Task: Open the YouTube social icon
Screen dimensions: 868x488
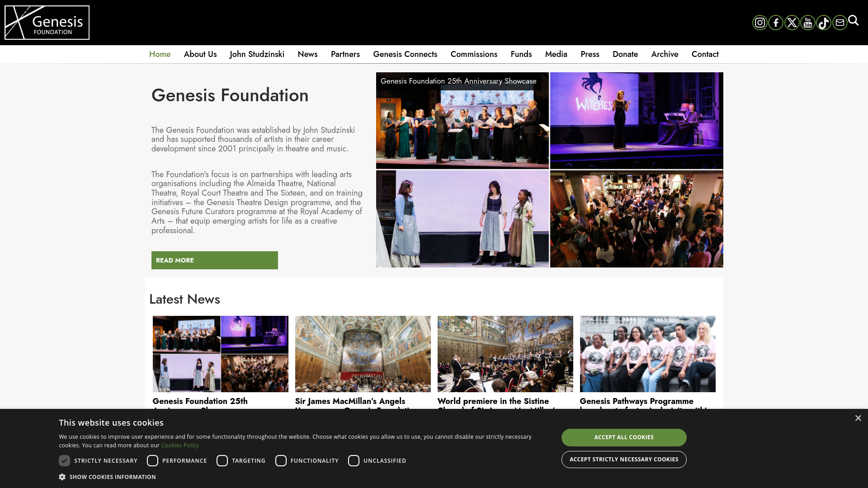Action: click(x=808, y=23)
